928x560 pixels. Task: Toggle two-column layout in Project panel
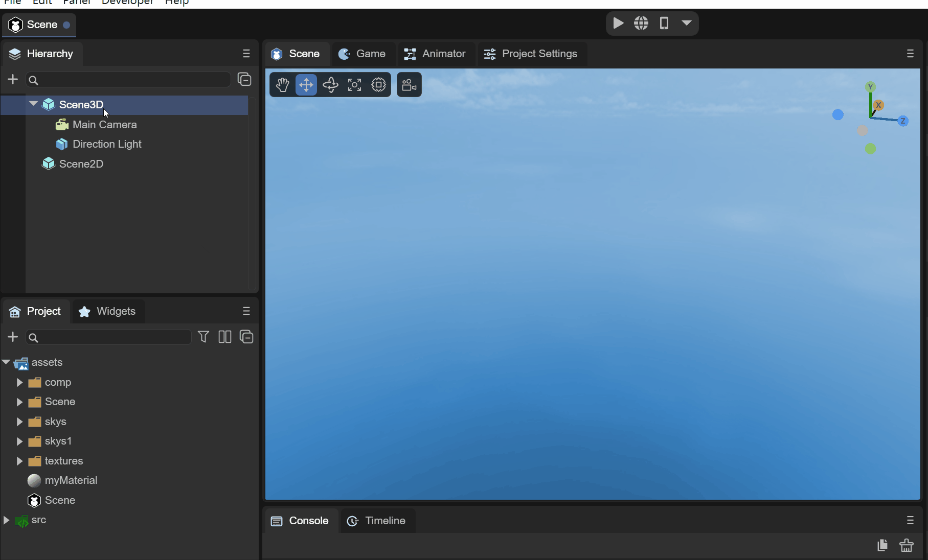(225, 337)
